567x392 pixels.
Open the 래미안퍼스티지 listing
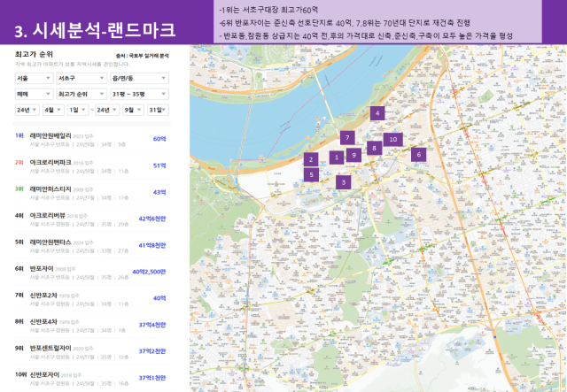coord(50,189)
